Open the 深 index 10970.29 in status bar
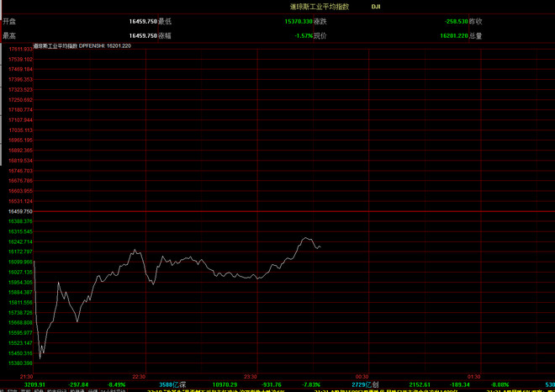 [x=225, y=384]
